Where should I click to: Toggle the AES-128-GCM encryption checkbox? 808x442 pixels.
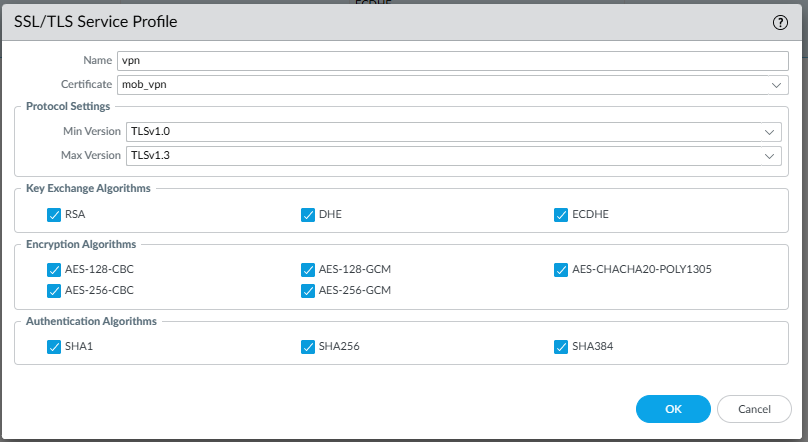(x=308, y=270)
